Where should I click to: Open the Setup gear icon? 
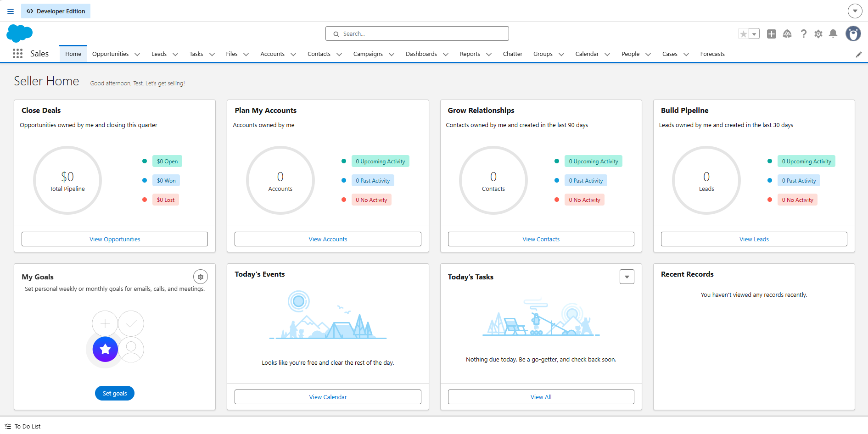coord(818,34)
